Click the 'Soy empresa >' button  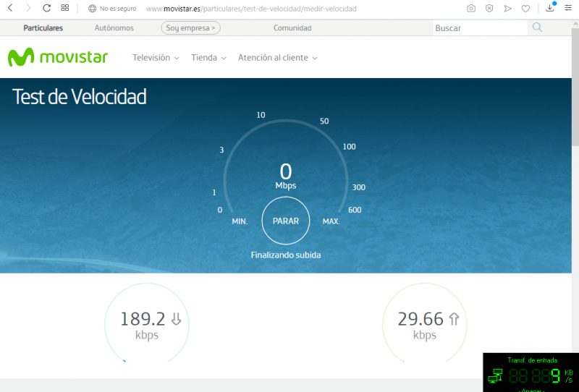[x=190, y=27]
